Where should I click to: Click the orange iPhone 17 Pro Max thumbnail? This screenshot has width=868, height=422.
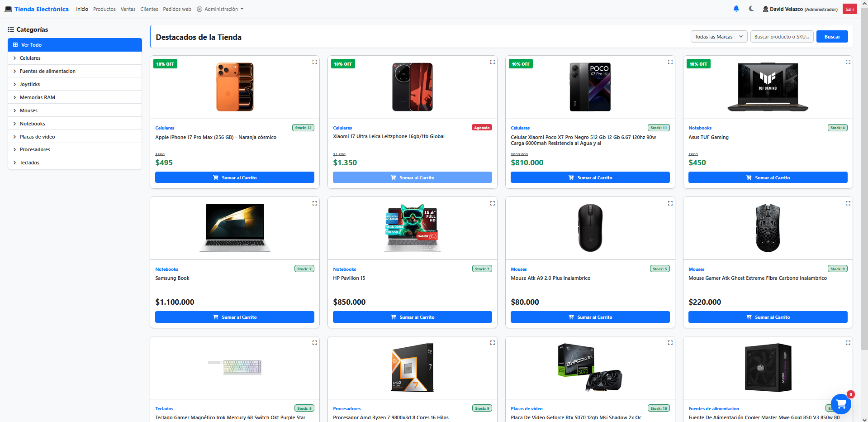[x=235, y=87]
